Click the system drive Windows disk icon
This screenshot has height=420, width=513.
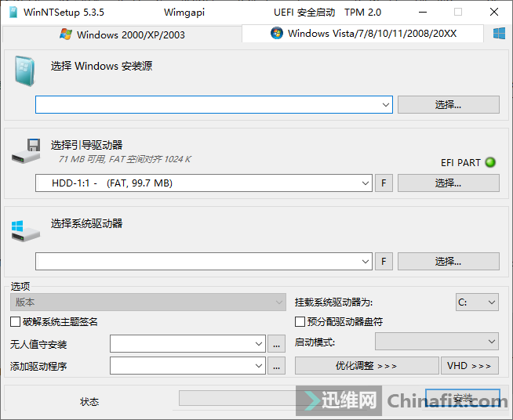point(26,230)
